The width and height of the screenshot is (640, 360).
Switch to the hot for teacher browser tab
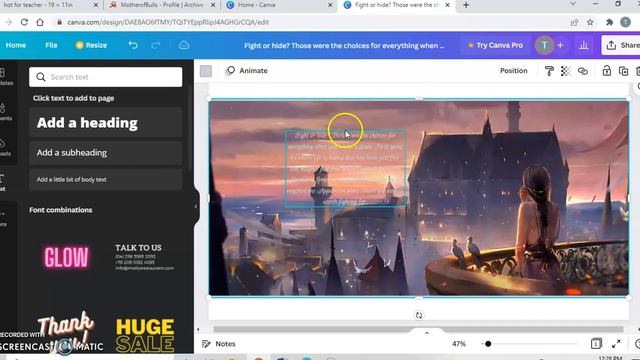[38, 5]
